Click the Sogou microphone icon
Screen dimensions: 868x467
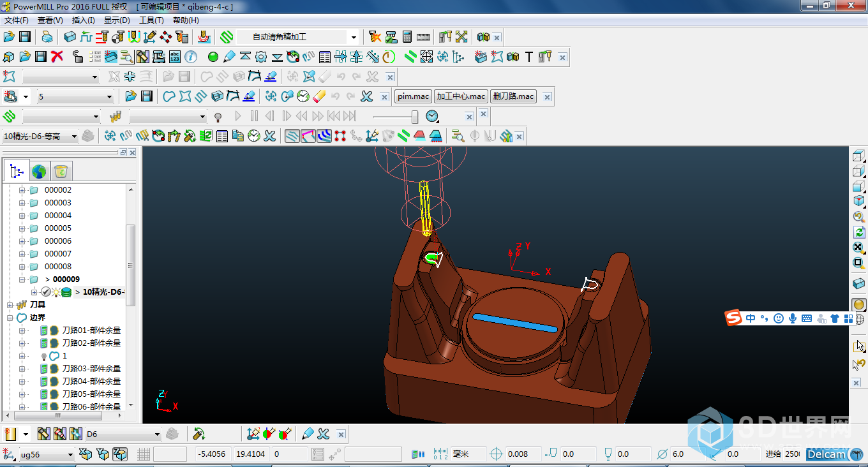coord(793,318)
